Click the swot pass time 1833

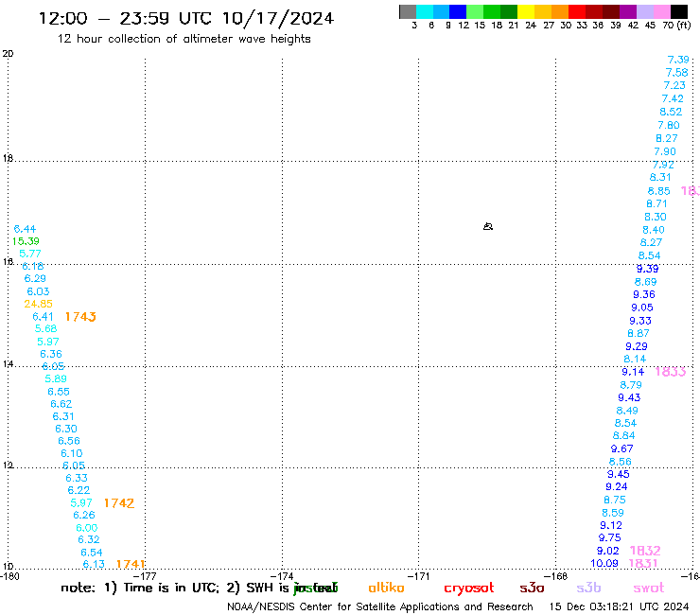[670, 372]
